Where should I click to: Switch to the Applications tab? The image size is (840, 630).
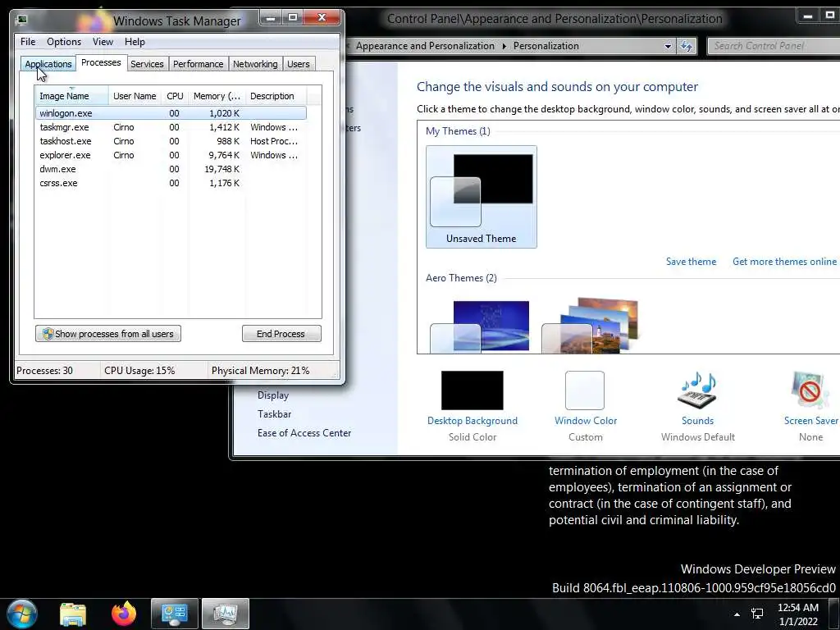coord(48,64)
